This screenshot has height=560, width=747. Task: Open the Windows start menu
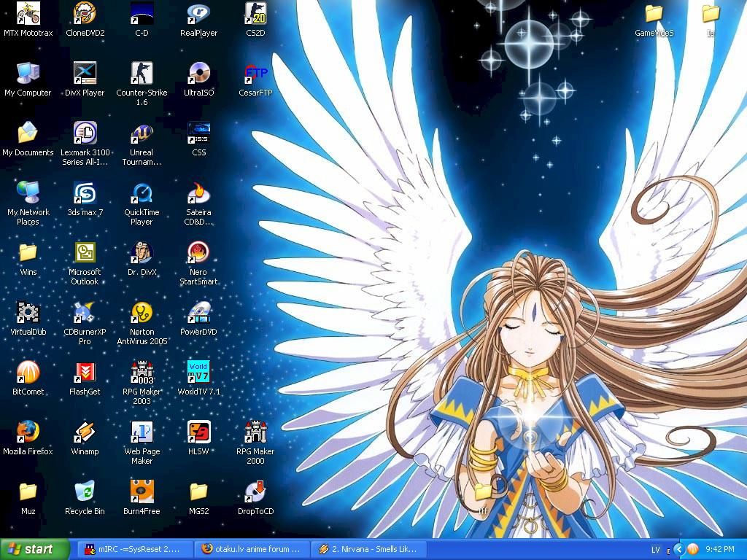pyautogui.click(x=34, y=549)
